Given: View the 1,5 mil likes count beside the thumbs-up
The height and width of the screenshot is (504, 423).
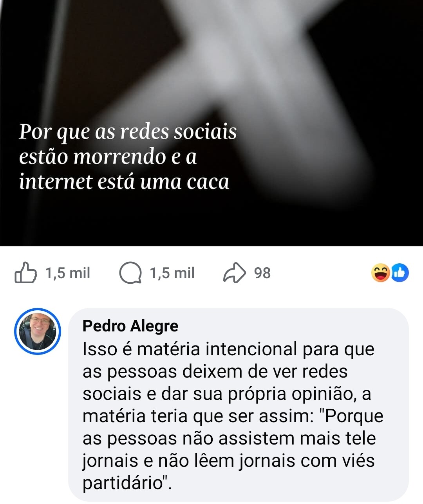Looking at the screenshot, I should coord(67,273).
